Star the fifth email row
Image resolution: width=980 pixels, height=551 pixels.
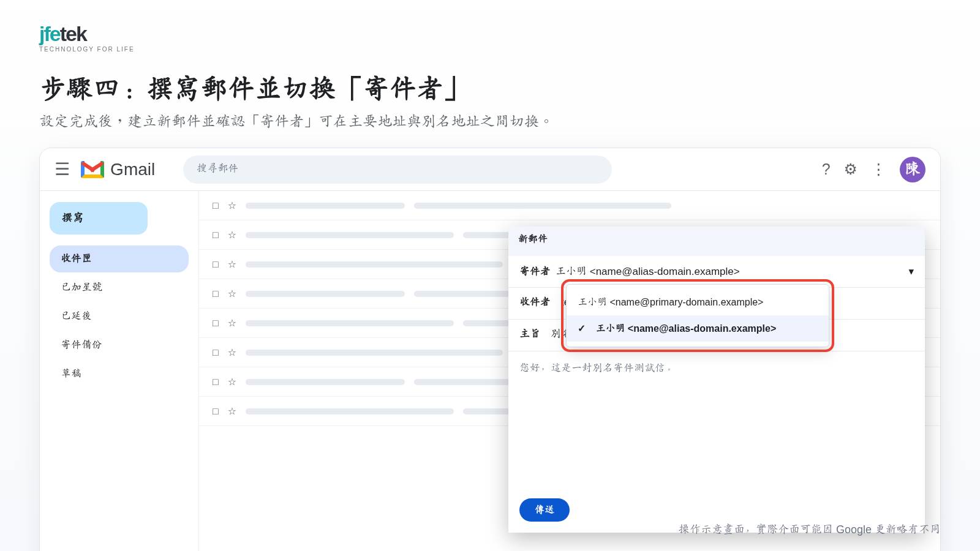232,323
